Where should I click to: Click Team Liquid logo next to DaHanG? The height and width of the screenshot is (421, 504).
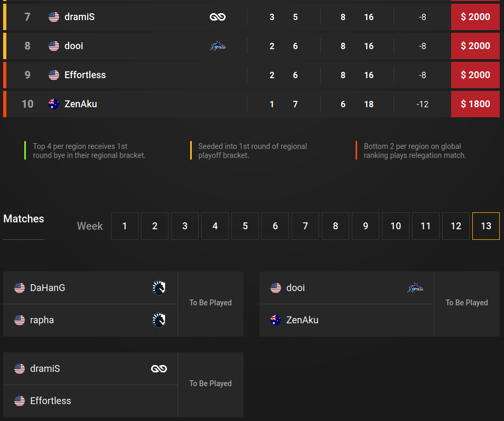(x=159, y=288)
